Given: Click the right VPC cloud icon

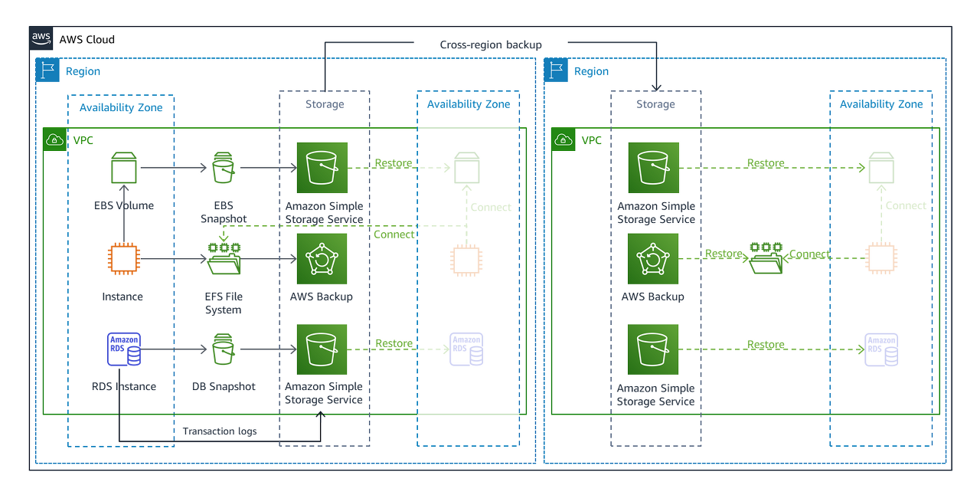Looking at the screenshot, I should coord(563,139).
